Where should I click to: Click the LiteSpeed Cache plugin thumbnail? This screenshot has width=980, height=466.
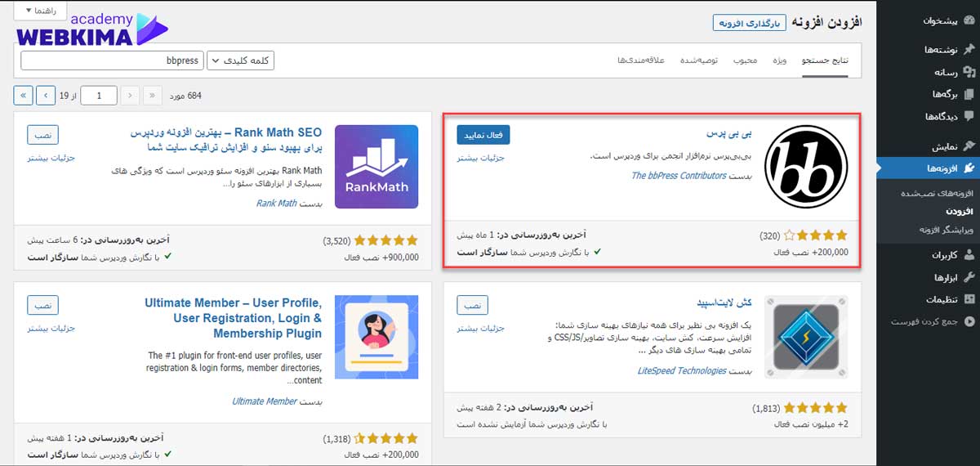(x=806, y=337)
